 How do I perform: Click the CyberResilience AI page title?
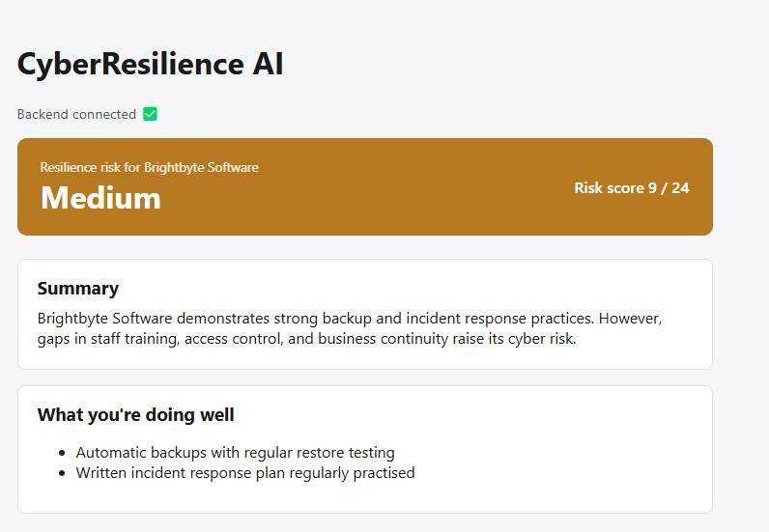pos(150,64)
